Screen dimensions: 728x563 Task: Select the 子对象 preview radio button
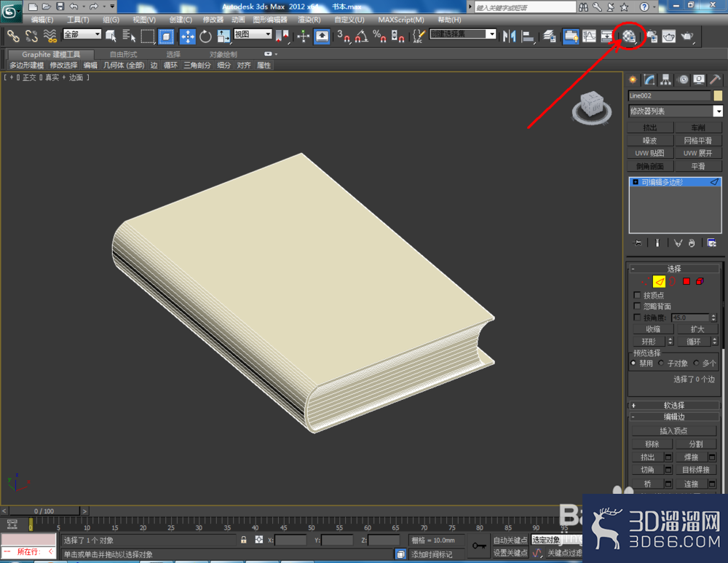[x=661, y=363]
